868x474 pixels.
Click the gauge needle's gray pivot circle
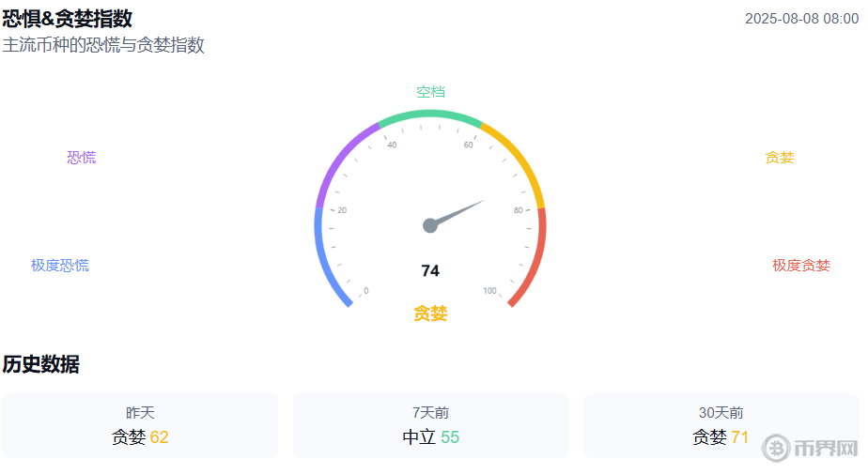pyautogui.click(x=430, y=225)
